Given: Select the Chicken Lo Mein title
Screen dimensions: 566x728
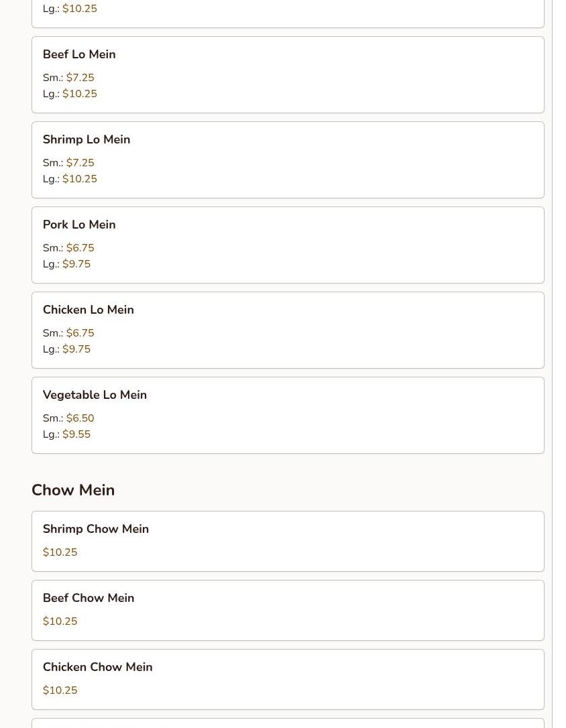Looking at the screenshot, I should [89, 310].
